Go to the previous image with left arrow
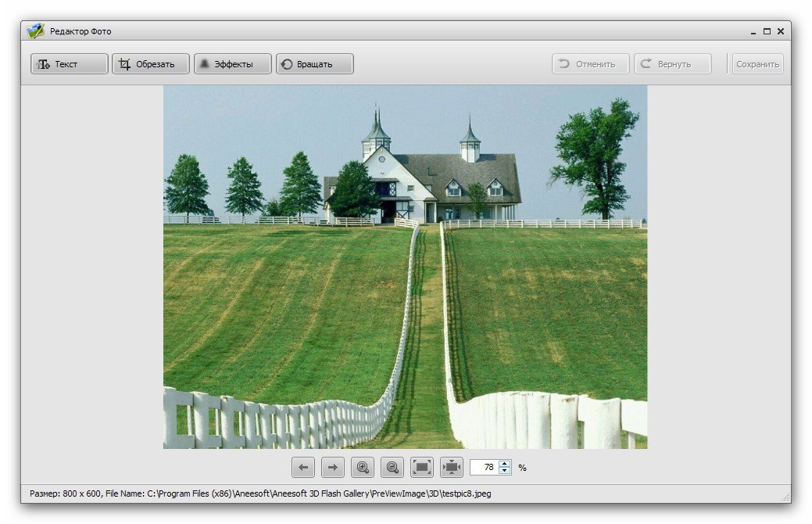This screenshot has width=812, height=524. point(303,468)
